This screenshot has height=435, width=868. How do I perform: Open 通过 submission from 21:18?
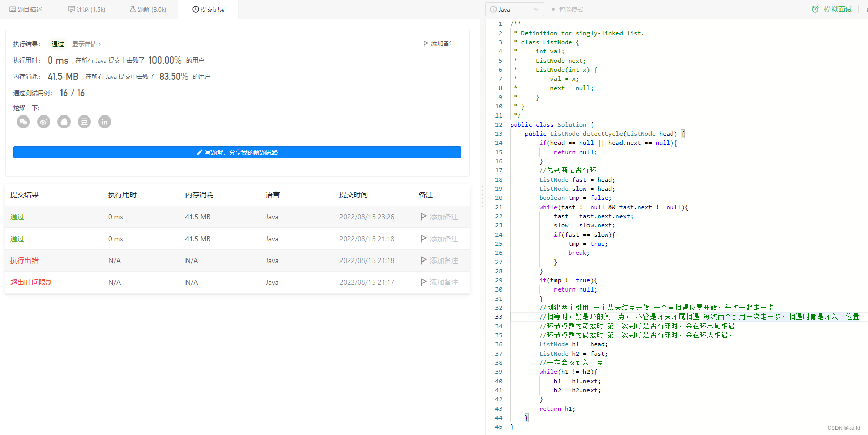coord(17,239)
